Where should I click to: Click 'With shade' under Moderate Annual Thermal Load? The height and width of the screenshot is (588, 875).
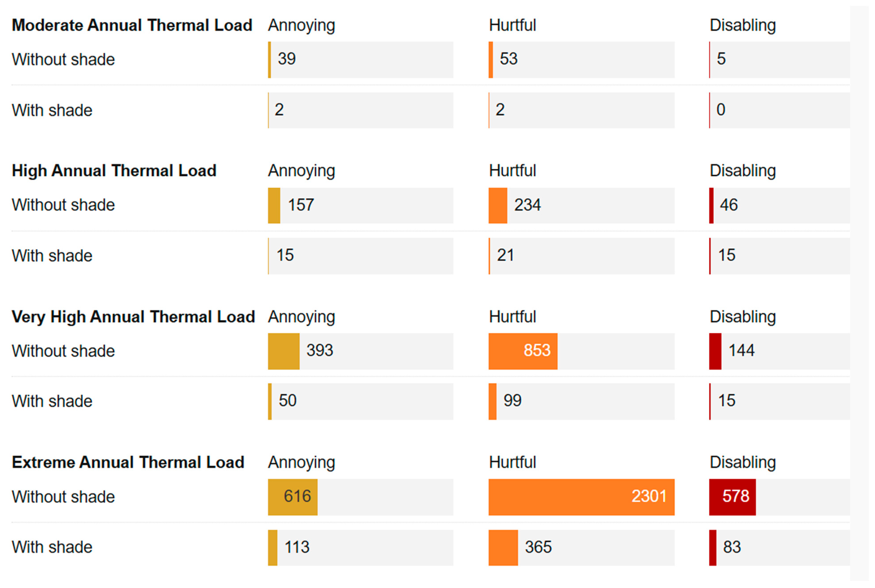pos(52,111)
